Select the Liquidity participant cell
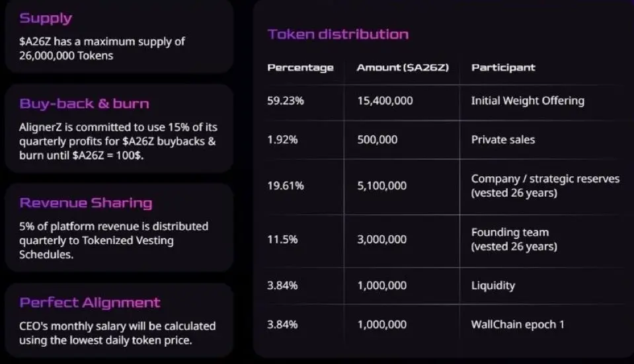 coord(493,286)
